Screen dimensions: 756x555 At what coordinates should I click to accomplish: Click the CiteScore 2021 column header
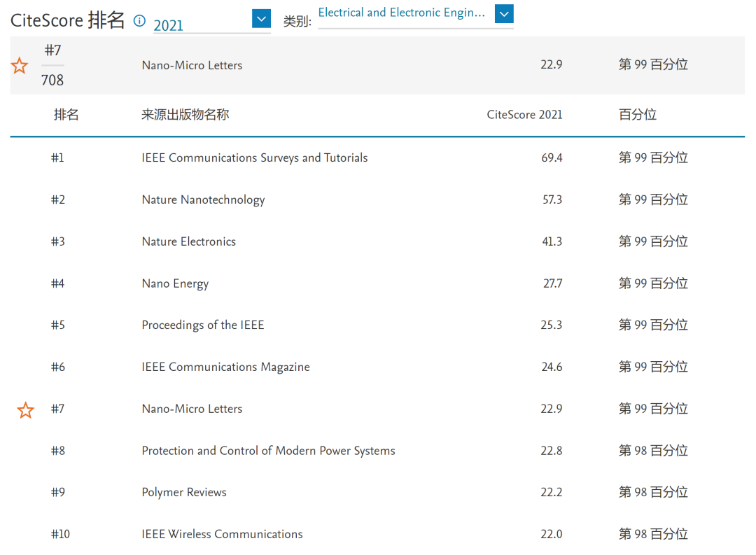point(524,115)
